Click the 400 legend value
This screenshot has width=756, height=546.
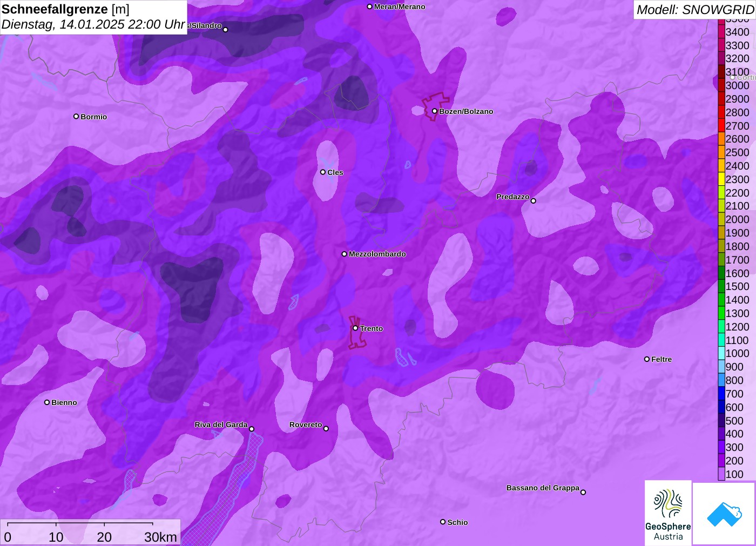[x=734, y=434]
